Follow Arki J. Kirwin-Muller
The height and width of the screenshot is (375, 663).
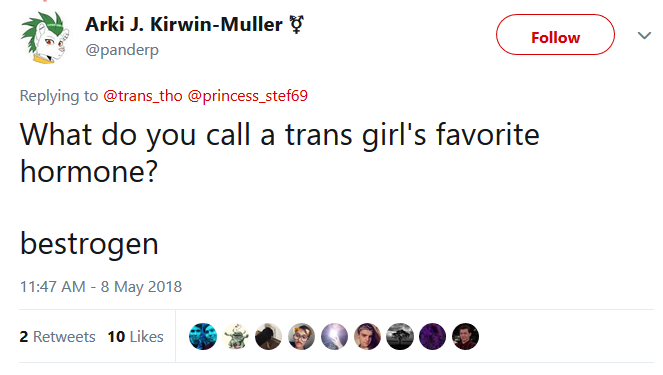coord(555,35)
